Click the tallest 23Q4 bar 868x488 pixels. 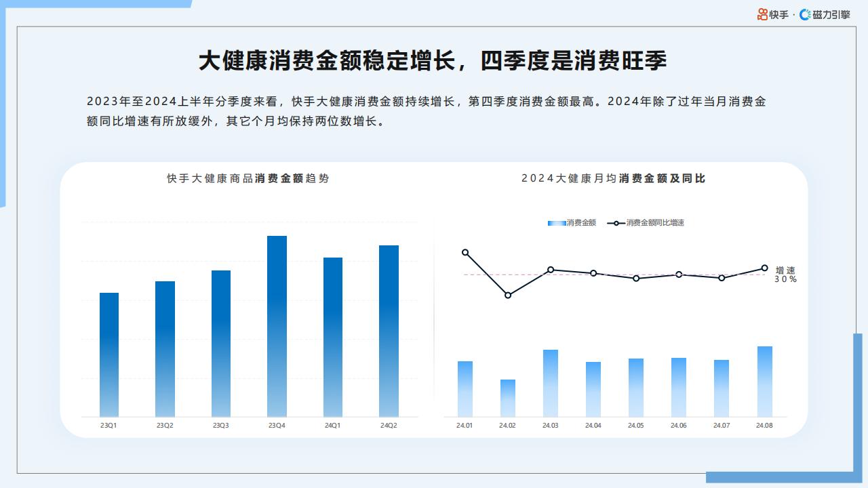point(277,326)
